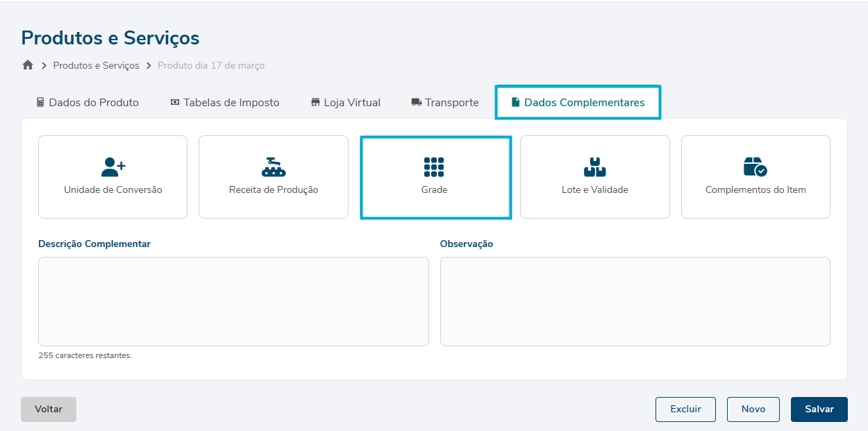
Task: Go to the home breadcrumb icon
Action: [28, 65]
